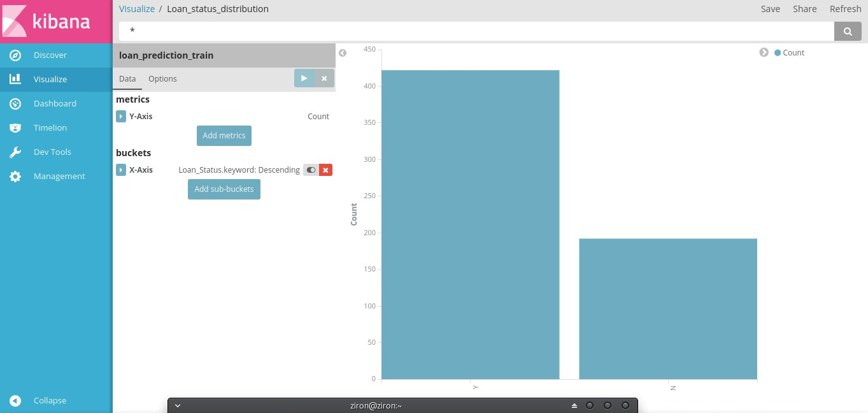Viewport: 868px width, 413px height.
Task: Click the Add metrics button
Action: [224, 136]
